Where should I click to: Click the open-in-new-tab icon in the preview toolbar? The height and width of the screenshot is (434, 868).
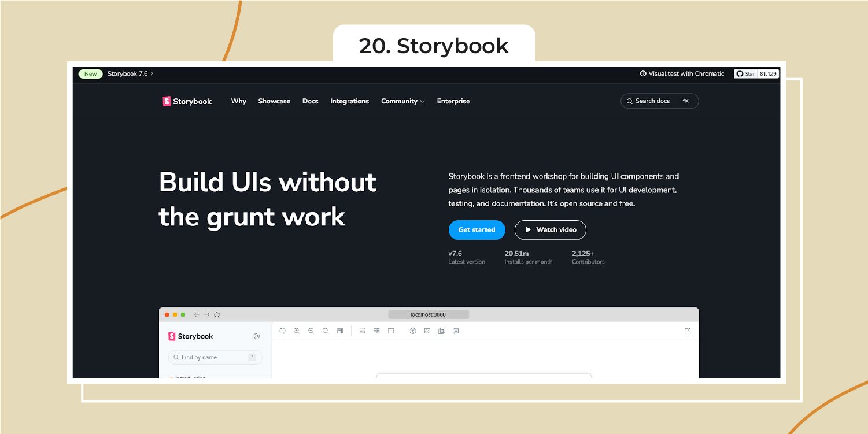pos(688,331)
